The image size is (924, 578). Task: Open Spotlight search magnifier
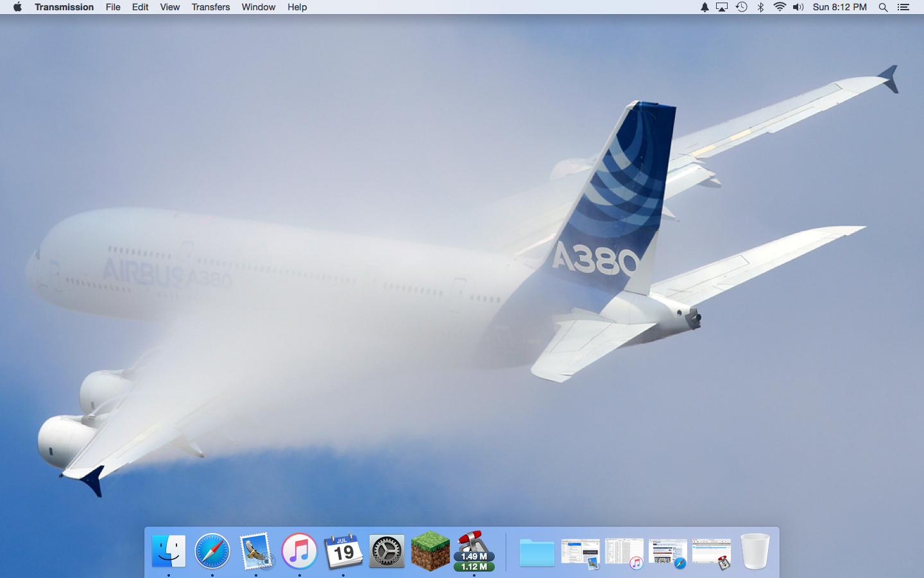coord(883,7)
